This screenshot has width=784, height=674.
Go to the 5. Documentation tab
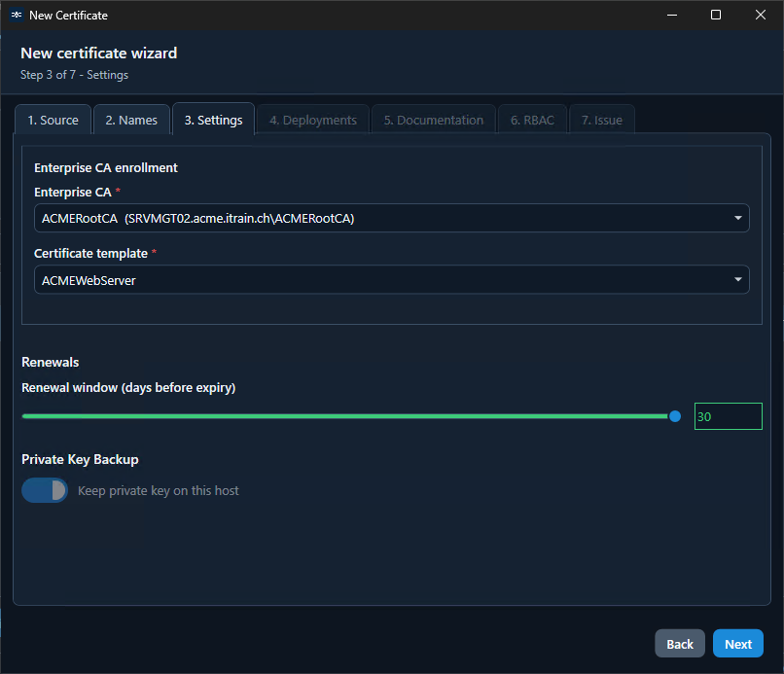(x=434, y=120)
